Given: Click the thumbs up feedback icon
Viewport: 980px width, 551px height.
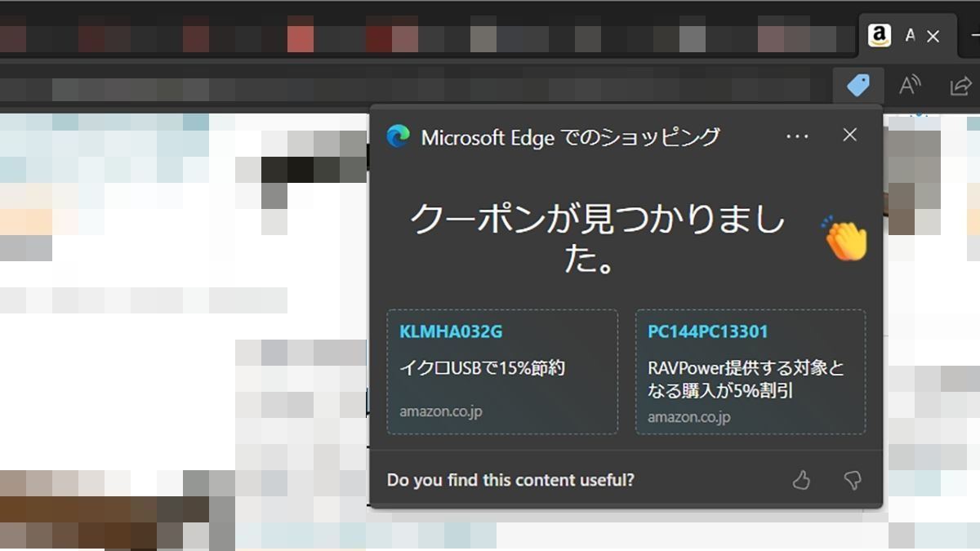Looking at the screenshot, I should (801, 480).
